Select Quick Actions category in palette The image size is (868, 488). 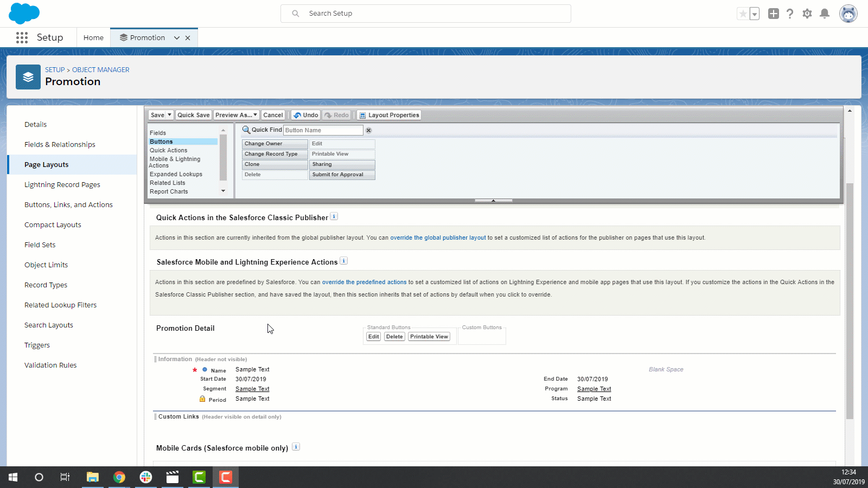coord(169,150)
